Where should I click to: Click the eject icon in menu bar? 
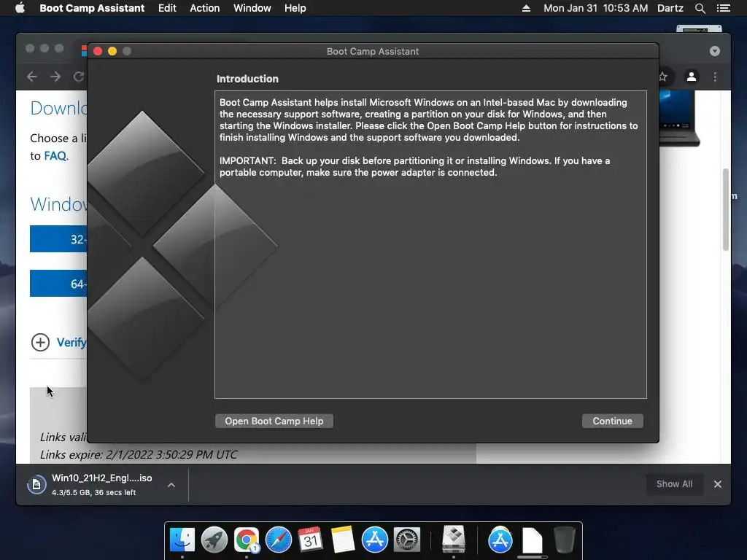[x=526, y=8]
